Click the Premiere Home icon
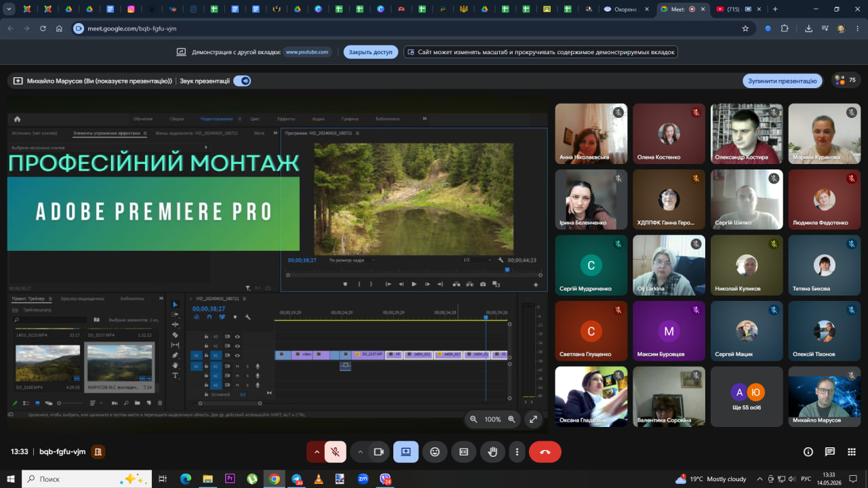Screen dimensions: 868x488 click(x=17, y=119)
